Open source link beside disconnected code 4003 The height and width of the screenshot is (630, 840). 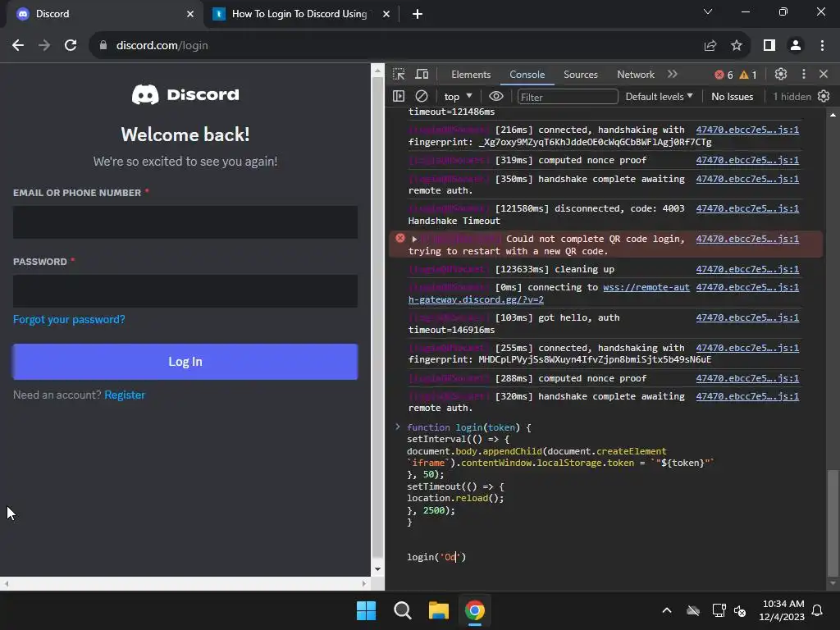tap(747, 208)
